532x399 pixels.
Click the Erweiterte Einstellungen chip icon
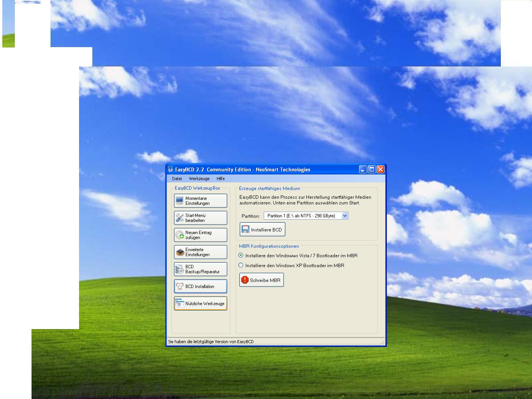pyautogui.click(x=180, y=252)
